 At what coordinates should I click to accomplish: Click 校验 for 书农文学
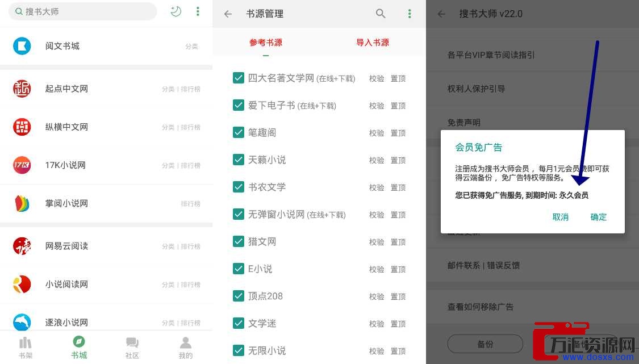[377, 187]
